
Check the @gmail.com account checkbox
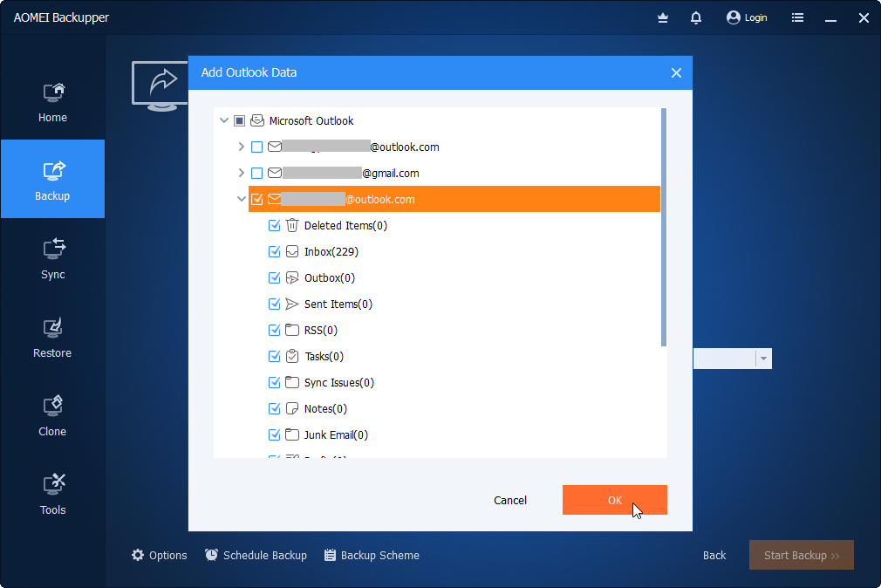[x=256, y=173]
